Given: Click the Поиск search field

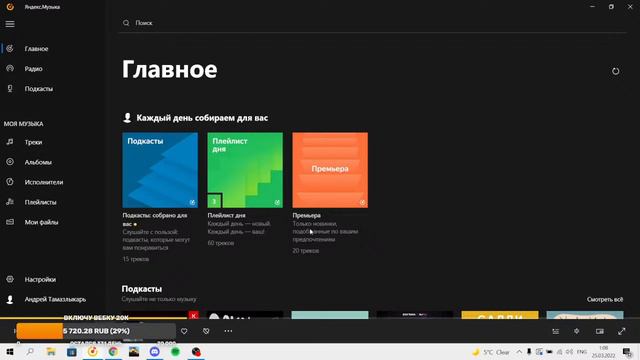Looking at the screenshot, I should (x=373, y=23).
